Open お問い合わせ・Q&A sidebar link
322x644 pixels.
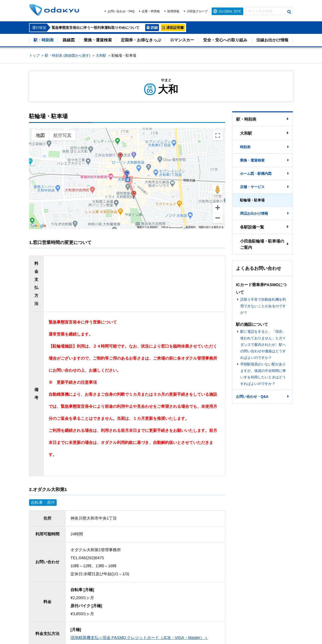(x=263, y=396)
